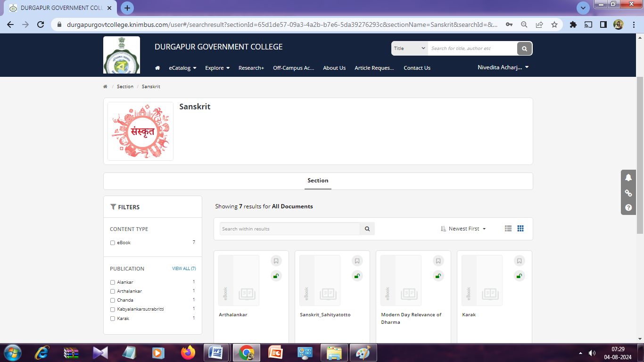The image size is (644, 362).
Task: Tick the Chanda publication checkbox
Action: (113, 300)
